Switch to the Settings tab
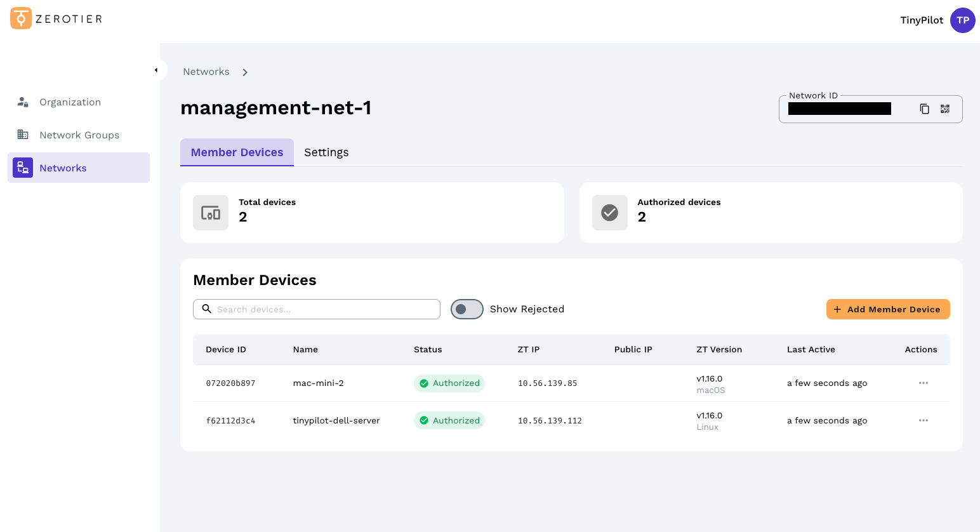980x532 pixels. tap(326, 152)
